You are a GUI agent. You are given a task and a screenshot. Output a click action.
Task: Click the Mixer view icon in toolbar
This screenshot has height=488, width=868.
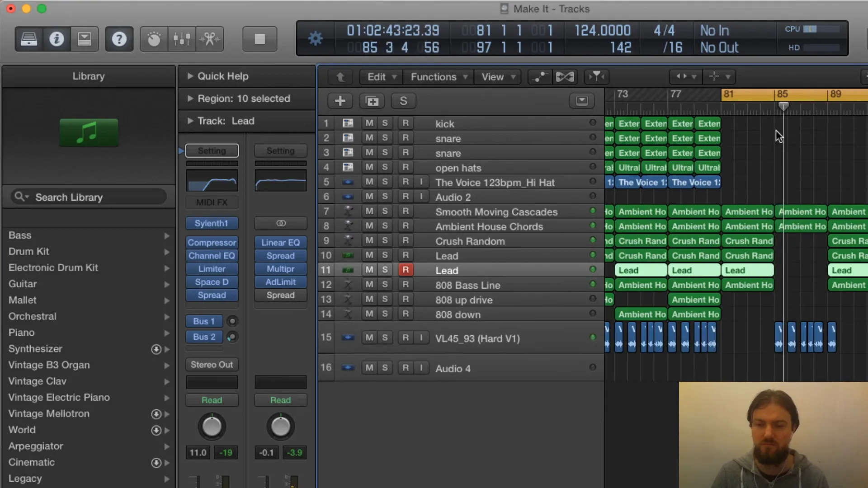coord(181,38)
